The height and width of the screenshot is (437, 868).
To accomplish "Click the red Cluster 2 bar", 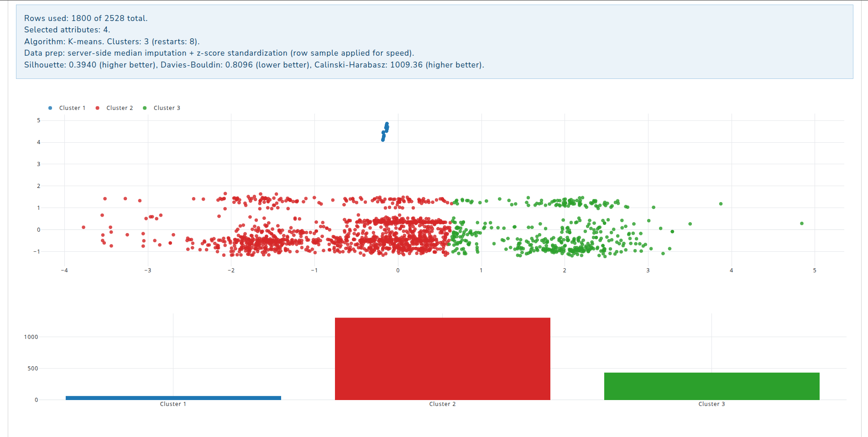I will coord(443,359).
